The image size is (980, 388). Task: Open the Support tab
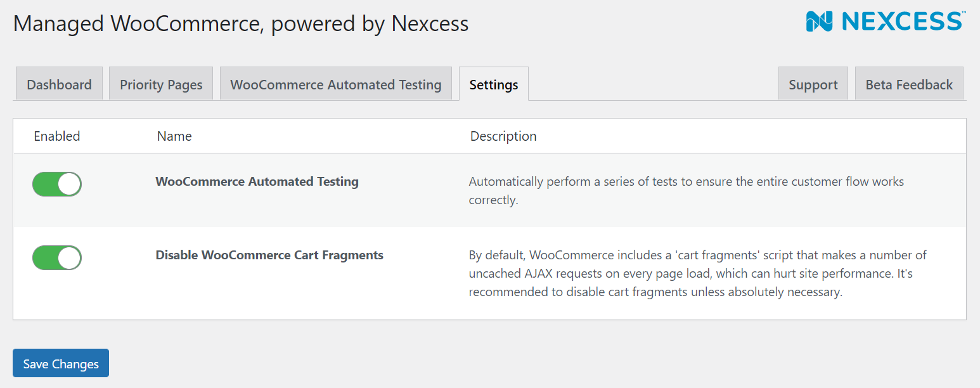pyautogui.click(x=813, y=84)
